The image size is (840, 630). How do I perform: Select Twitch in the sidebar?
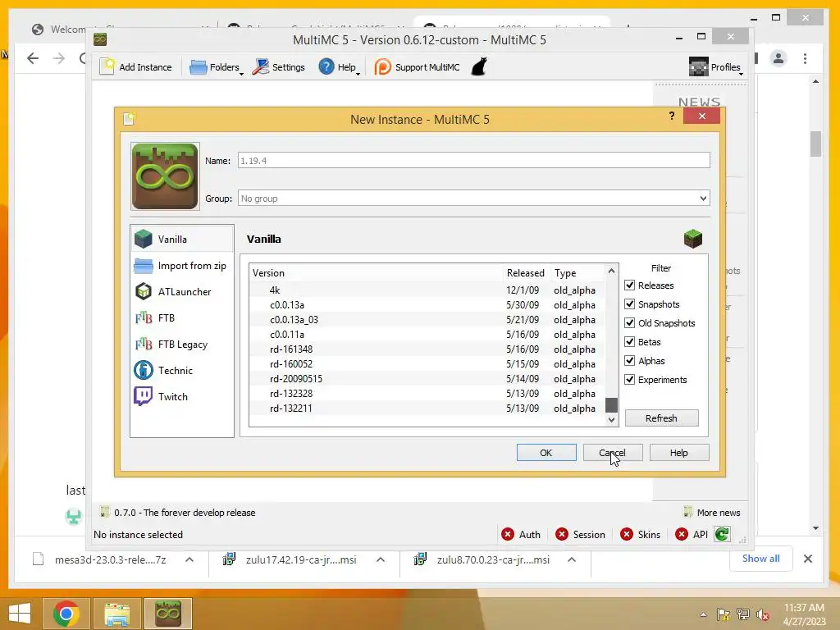point(182,396)
